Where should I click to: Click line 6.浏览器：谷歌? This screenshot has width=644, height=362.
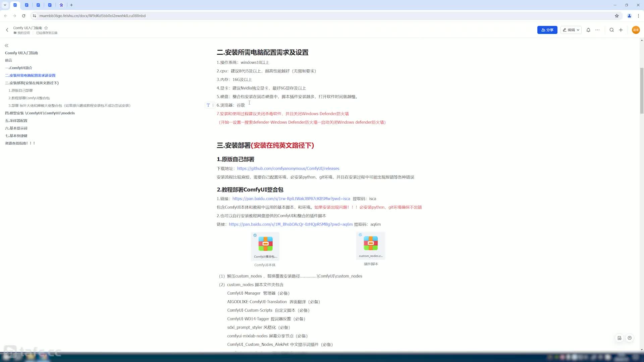(x=231, y=105)
